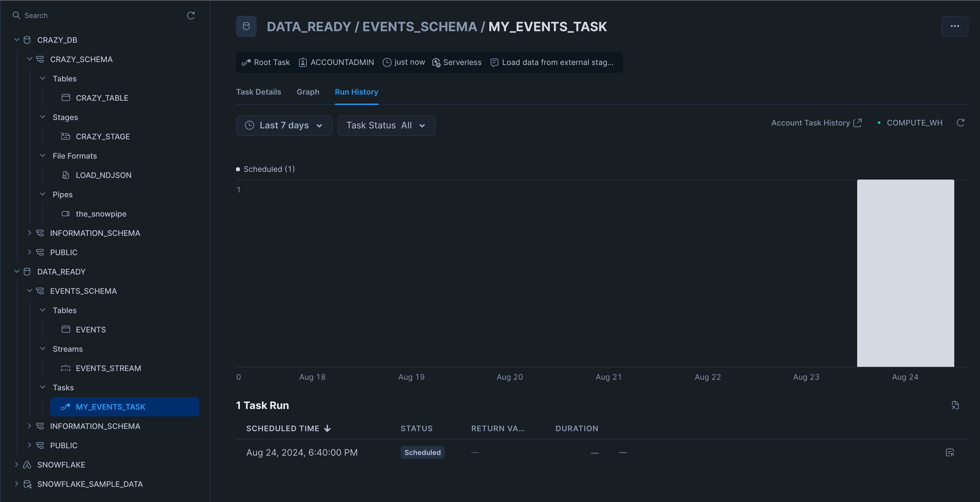The width and height of the screenshot is (980, 502).
Task: Click the ACCOUNTADMIN role icon
Action: 303,62
